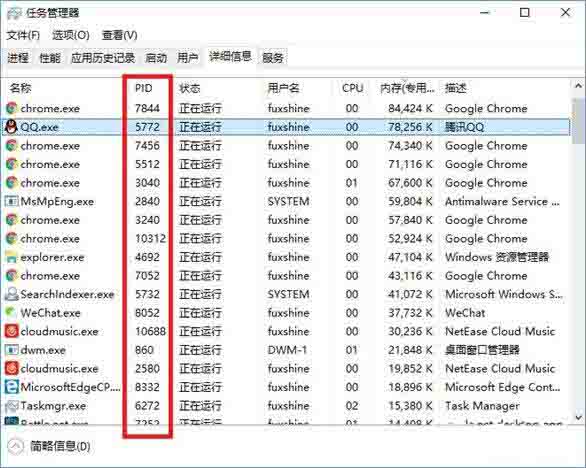
Task: Click the Microsoft Edge Cont... description
Action: point(502,387)
